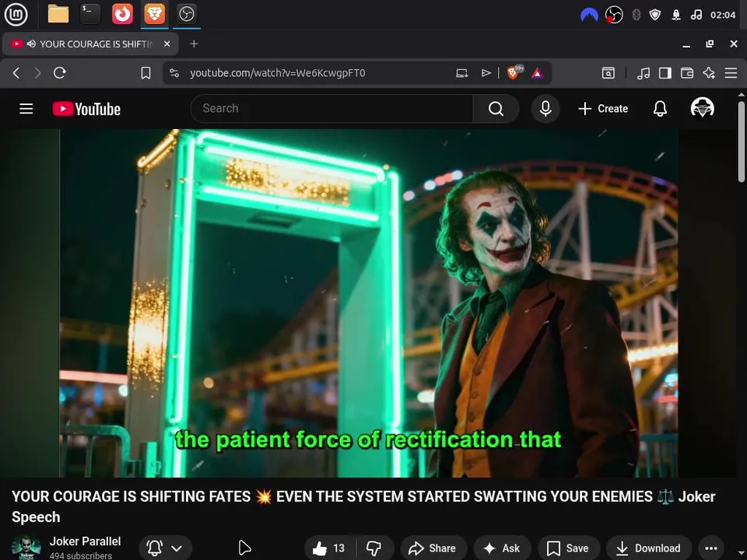This screenshot has height=560, width=747.
Task: Open the tab search toolbar icon
Action: pyautogui.click(x=608, y=73)
